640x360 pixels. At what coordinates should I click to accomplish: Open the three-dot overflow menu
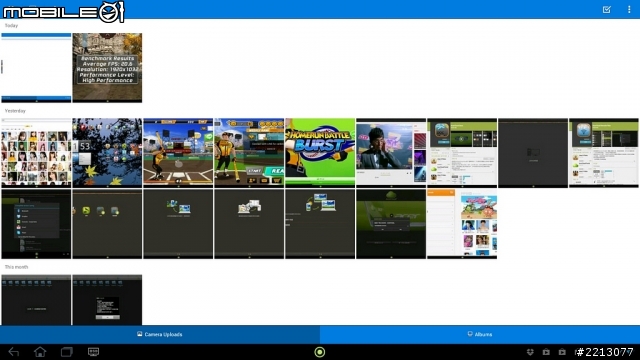click(x=629, y=9)
